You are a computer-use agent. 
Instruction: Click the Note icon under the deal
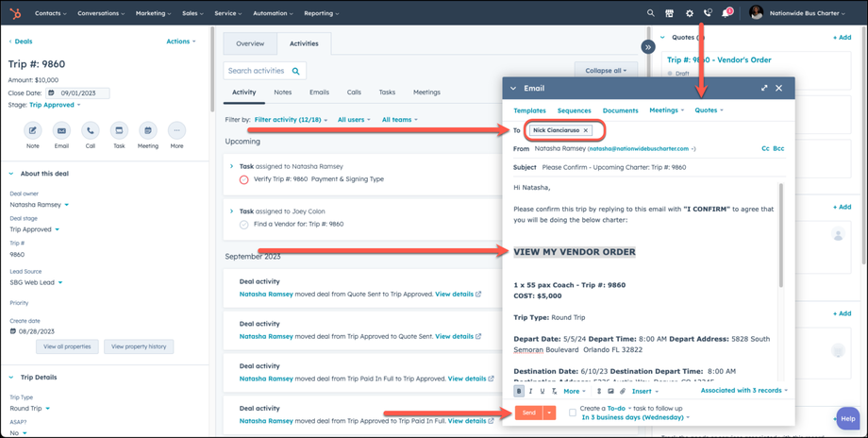pyautogui.click(x=33, y=130)
